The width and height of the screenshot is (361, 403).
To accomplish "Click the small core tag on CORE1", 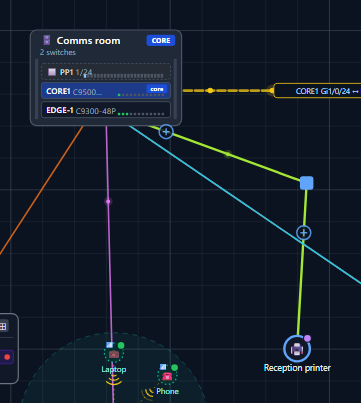I will point(157,89).
